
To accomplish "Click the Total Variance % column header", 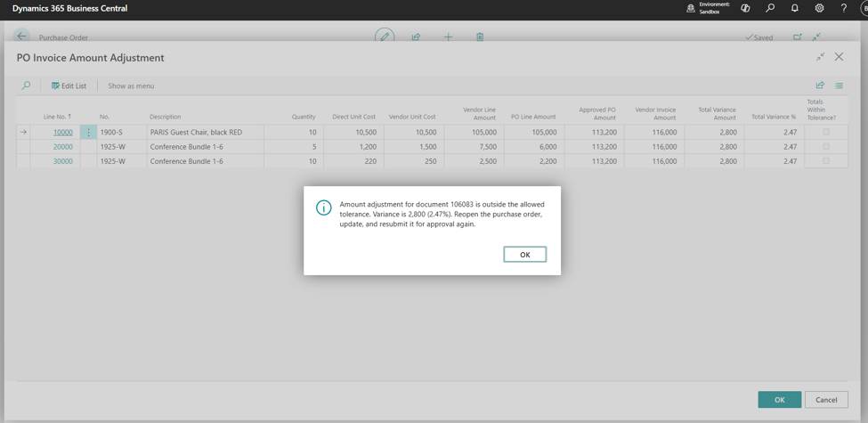I will 774,117.
